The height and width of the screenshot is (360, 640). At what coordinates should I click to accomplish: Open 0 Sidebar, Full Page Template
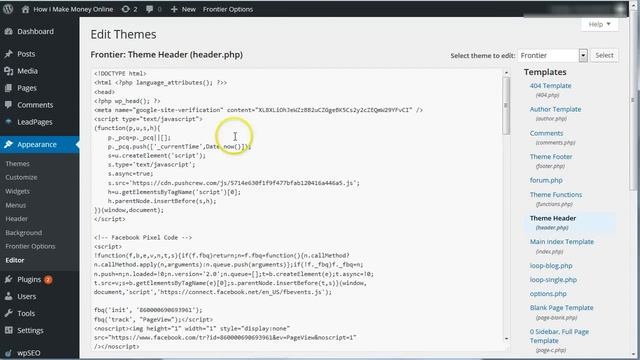(x=559, y=336)
